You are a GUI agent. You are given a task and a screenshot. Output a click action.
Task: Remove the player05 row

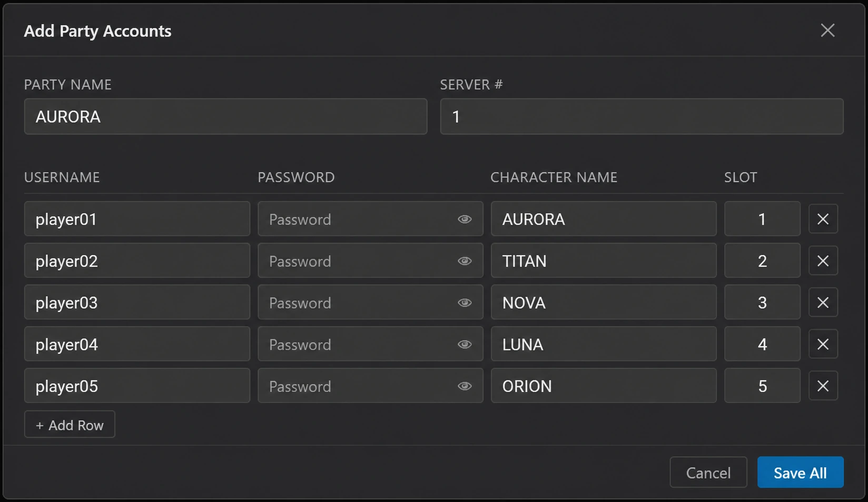[823, 386]
